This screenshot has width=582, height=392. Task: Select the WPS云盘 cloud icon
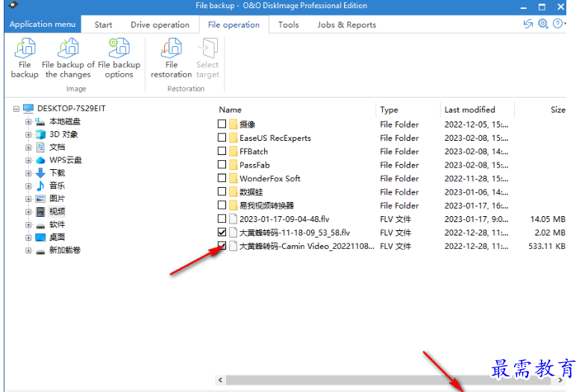point(40,160)
